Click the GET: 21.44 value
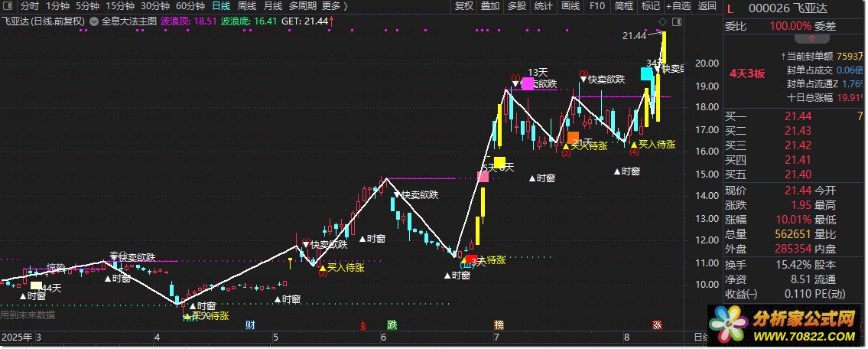Image resolution: width=868 pixels, height=349 pixels. 305,21
